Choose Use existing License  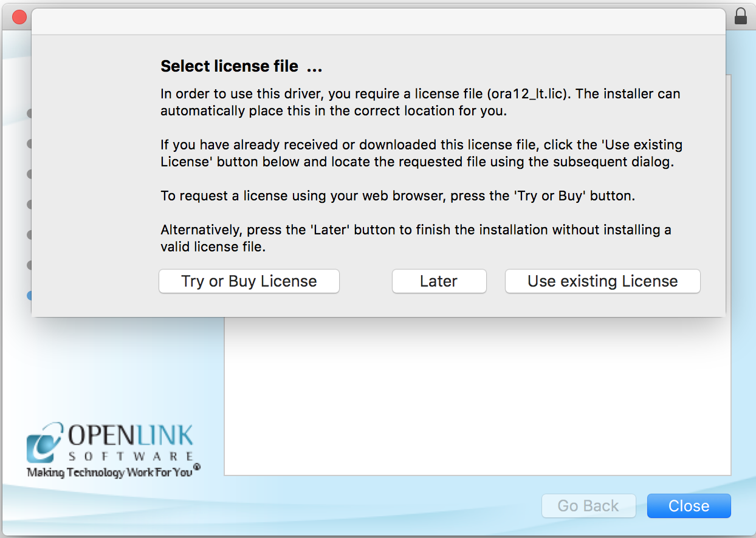point(602,281)
